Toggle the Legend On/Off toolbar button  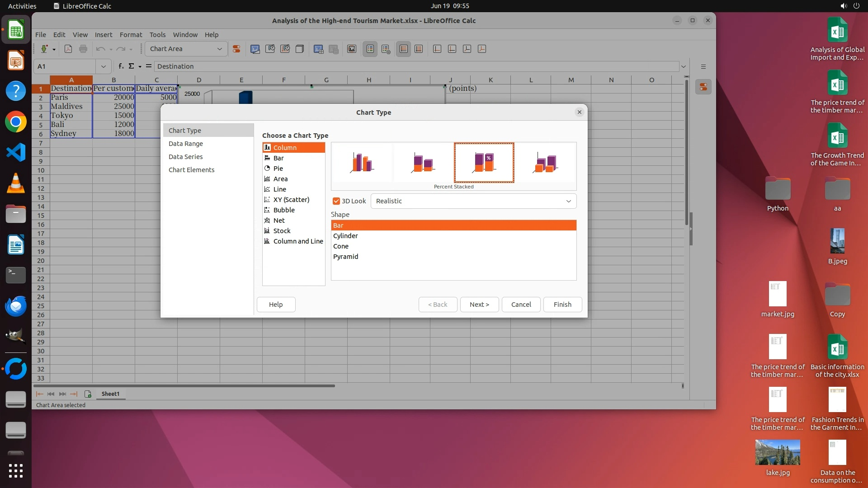(370, 49)
